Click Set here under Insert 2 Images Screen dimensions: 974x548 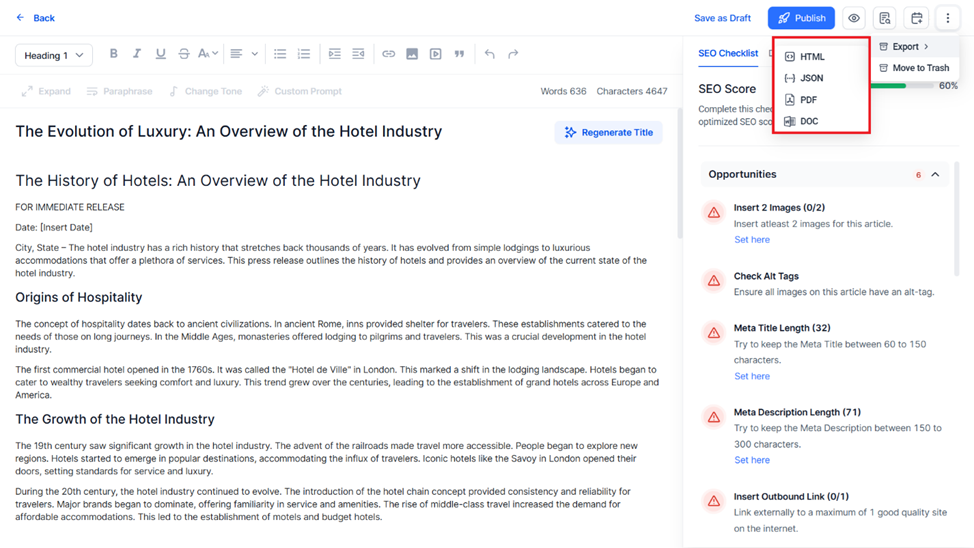tap(752, 240)
